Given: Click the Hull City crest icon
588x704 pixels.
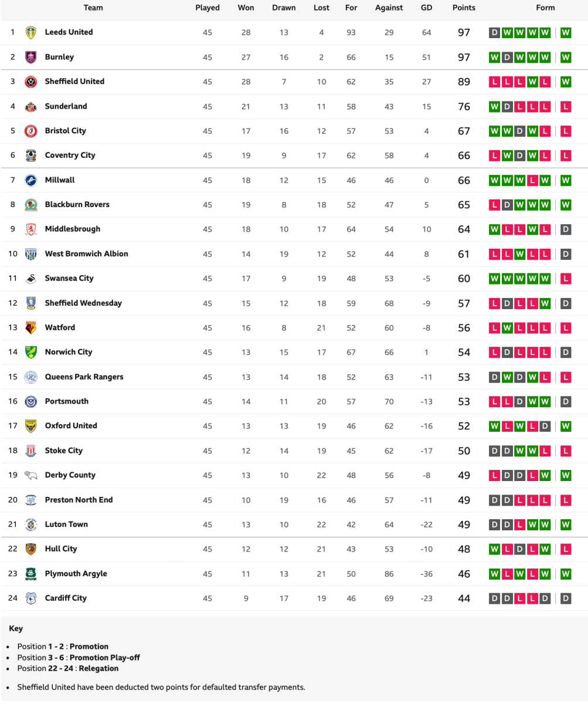Looking at the screenshot, I should coord(31,549).
